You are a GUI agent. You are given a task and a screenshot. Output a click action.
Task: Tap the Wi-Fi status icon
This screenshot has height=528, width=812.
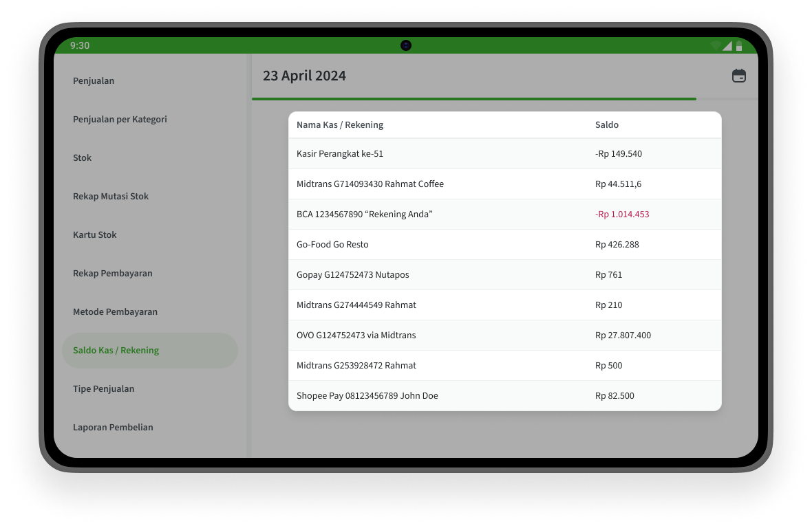click(716, 45)
